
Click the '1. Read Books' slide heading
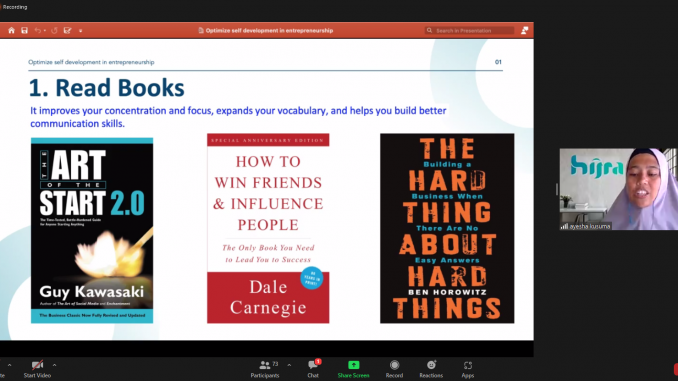click(107, 88)
